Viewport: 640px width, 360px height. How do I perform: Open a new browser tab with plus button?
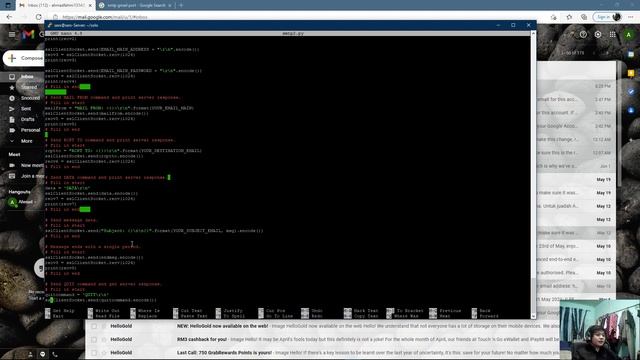[181, 5]
